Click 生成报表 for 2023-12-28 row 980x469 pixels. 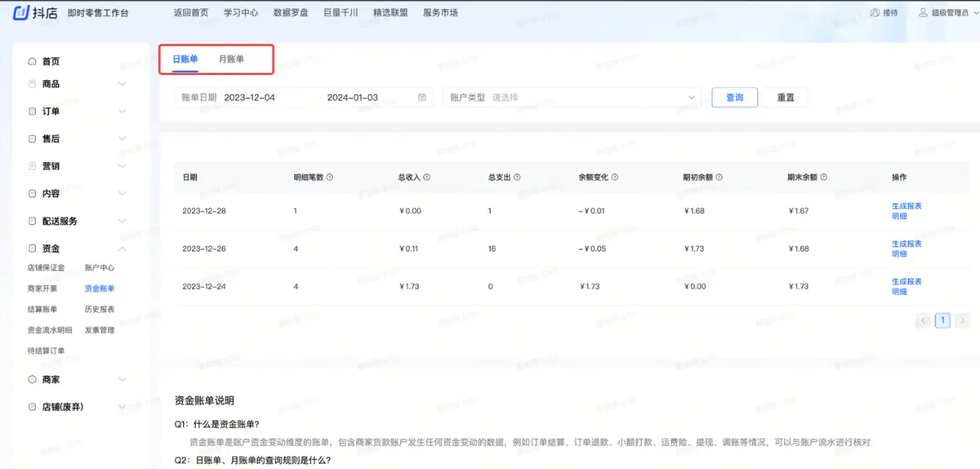(x=906, y=206)
